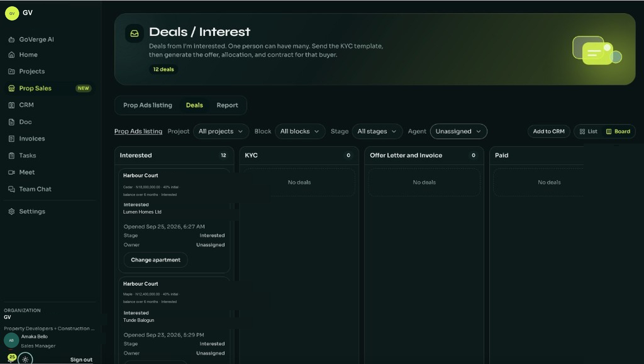Click the Sign out link
Screen dimensions: 644x364
click(x=81, y=360)
